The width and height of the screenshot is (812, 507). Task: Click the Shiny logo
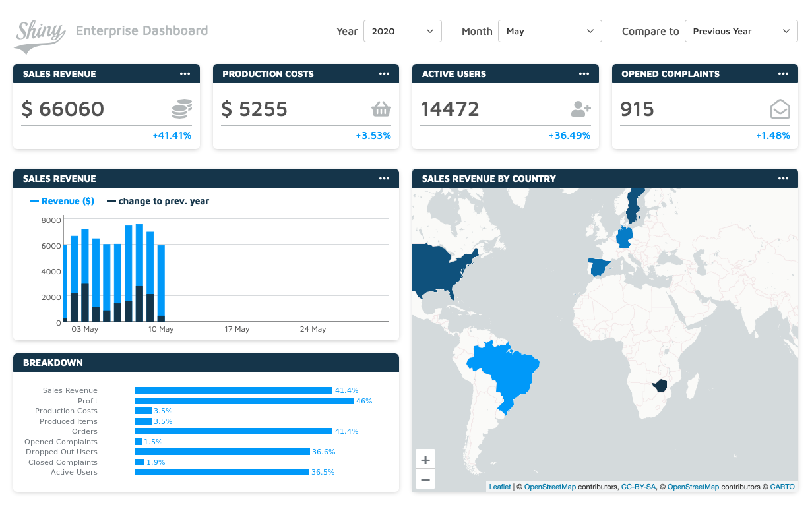(x=40, y=36)
